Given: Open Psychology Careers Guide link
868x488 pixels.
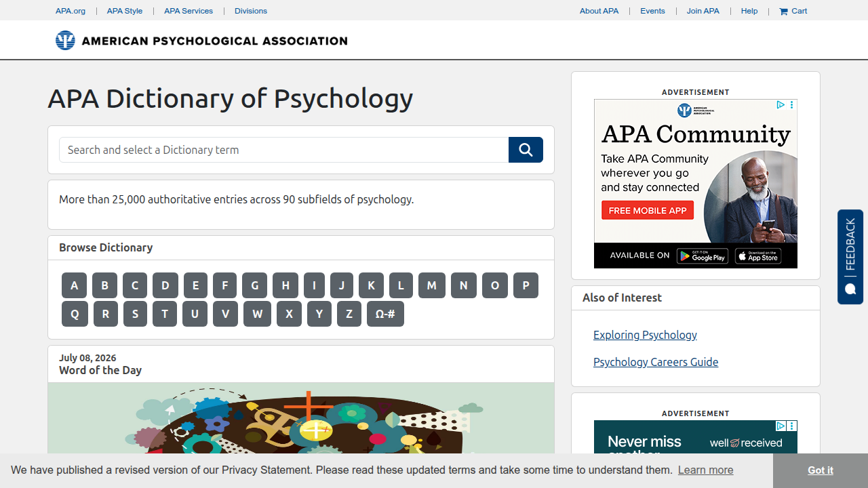Looking at the screenshot, I should tap(656, 362).
